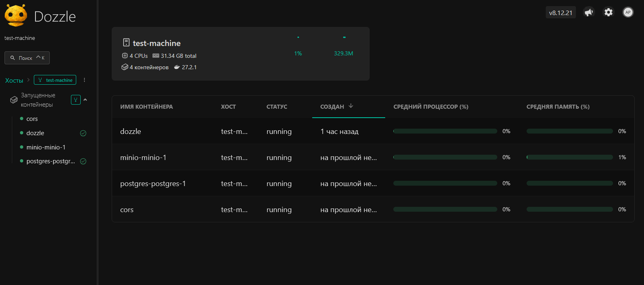This screenshot has height=285, width=644.
Task: Click the cube icon beside 4 контейнеров
Action: [125, 67]
